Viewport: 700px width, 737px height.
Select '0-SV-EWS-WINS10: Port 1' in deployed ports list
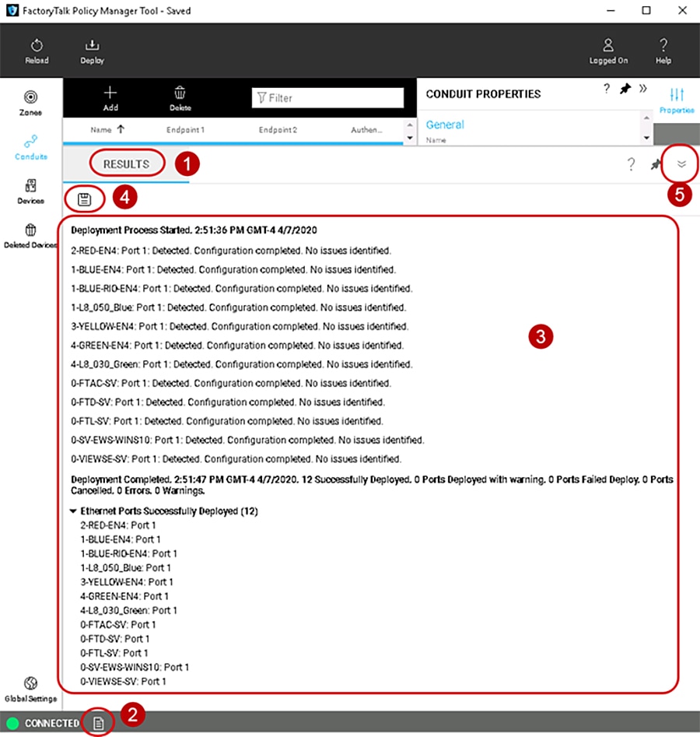coord(135,667)
